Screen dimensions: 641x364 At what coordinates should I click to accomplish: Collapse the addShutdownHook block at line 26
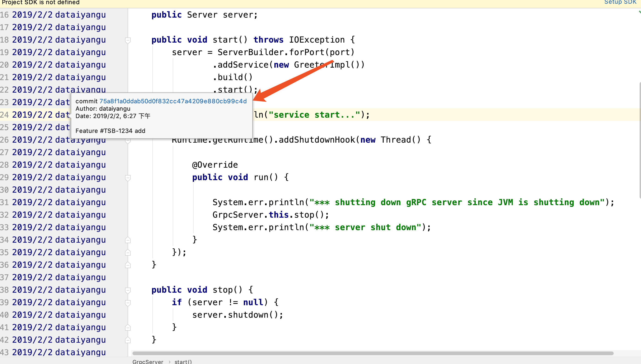coord(128,141)
